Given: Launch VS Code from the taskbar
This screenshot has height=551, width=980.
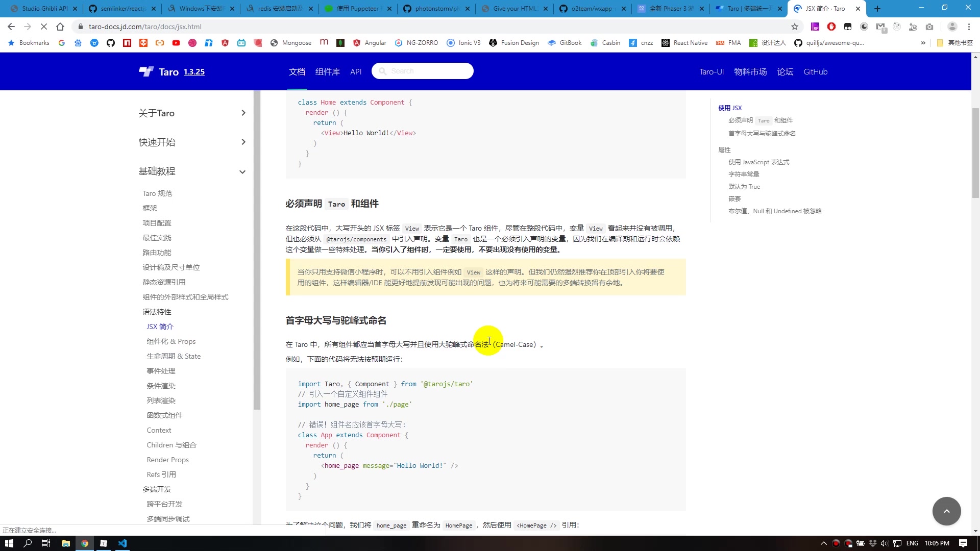Looking at the screenshot, I should [122, 543].
